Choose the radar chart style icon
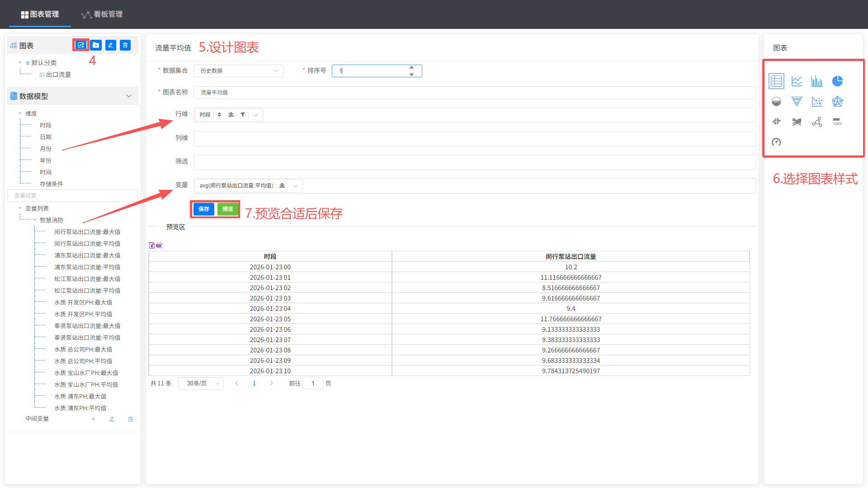 (837, 102)
